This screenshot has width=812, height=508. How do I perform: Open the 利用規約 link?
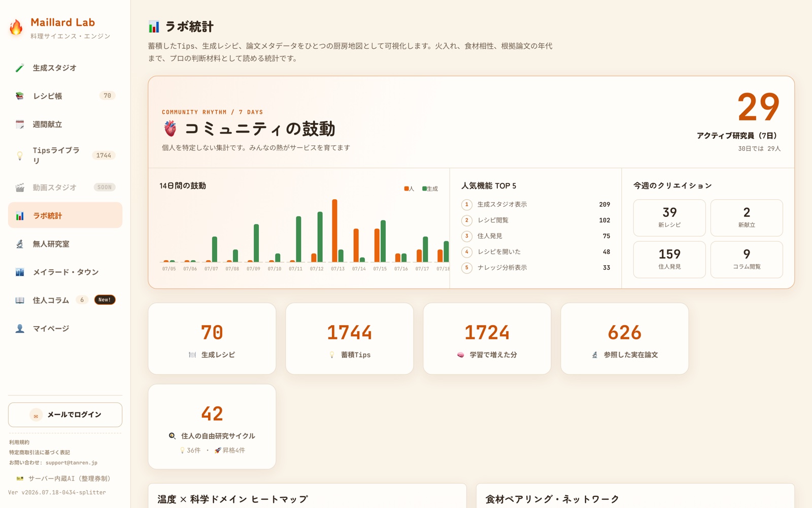click(x=19, y=442)
